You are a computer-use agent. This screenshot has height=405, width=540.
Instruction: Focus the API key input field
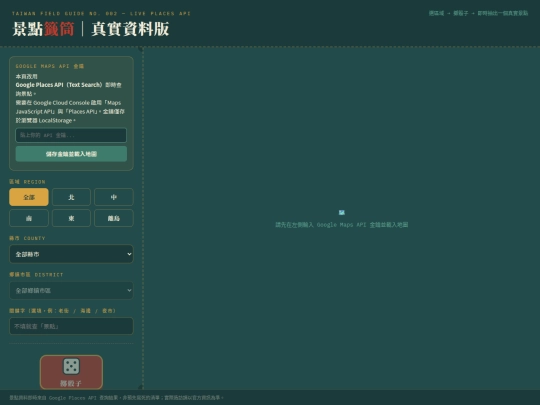[71, 135]
